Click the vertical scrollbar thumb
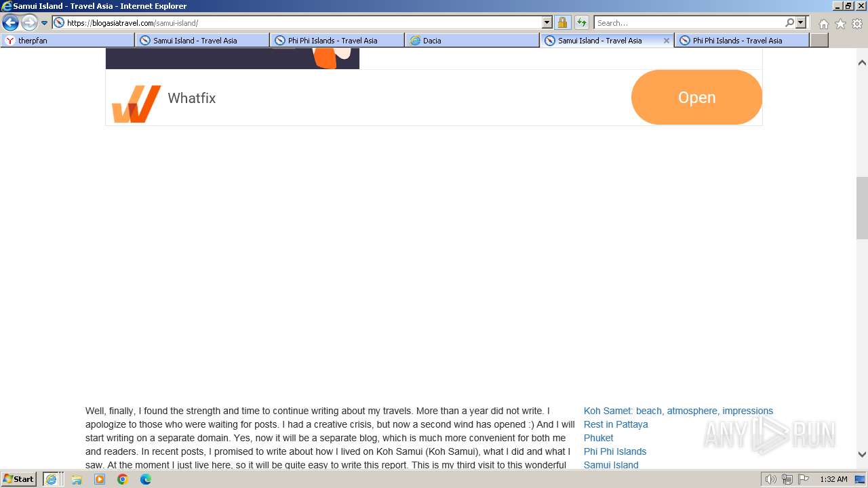868x488 pixels. [862, 208]
